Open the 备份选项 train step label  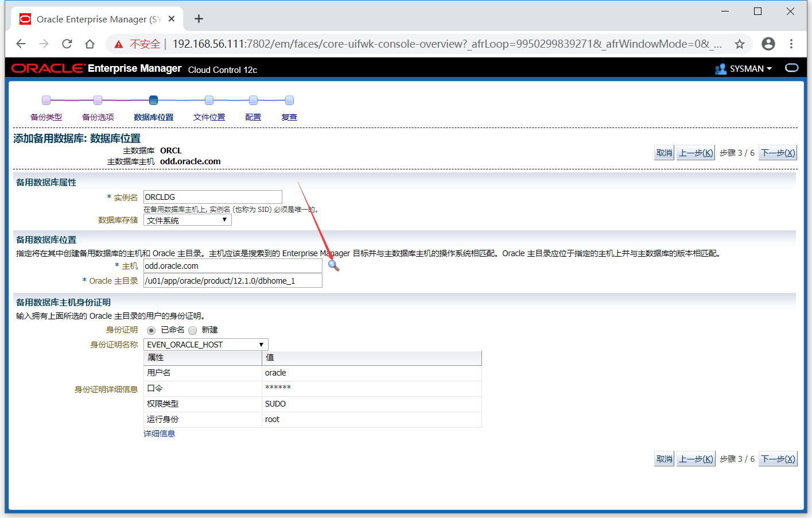pyautogui.click(x=98, y=117)
